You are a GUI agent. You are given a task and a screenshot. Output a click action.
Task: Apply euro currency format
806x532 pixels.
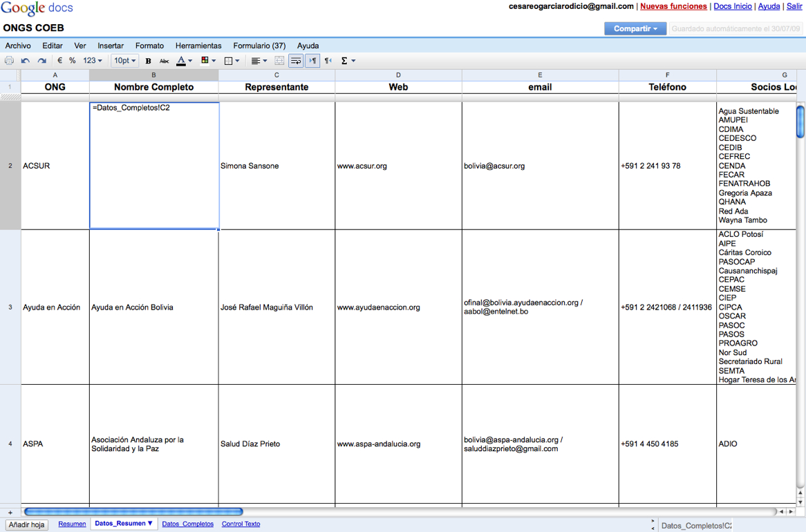59,61
